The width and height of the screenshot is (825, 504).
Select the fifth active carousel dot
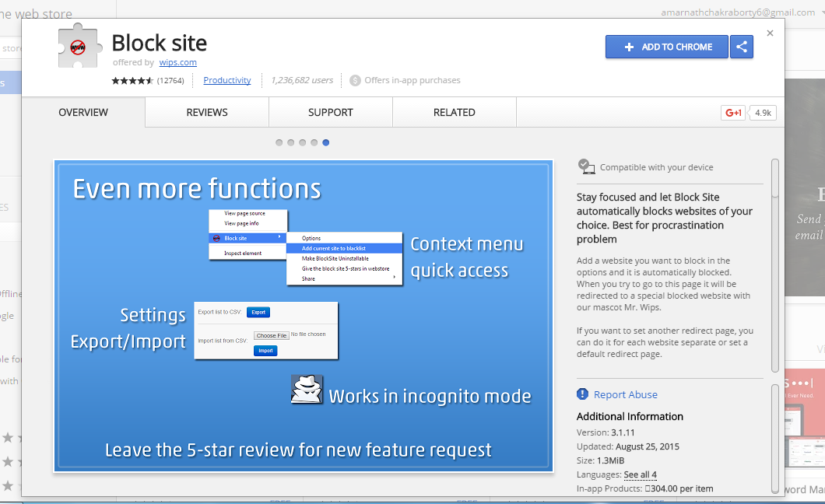point(325,142)
